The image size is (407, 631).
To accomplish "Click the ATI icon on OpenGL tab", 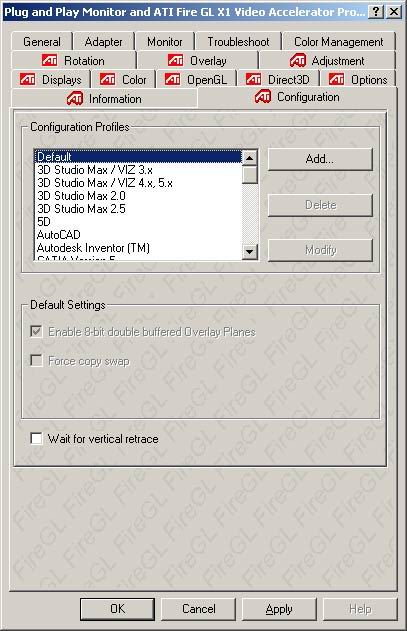I will click(x=173, y=79).
